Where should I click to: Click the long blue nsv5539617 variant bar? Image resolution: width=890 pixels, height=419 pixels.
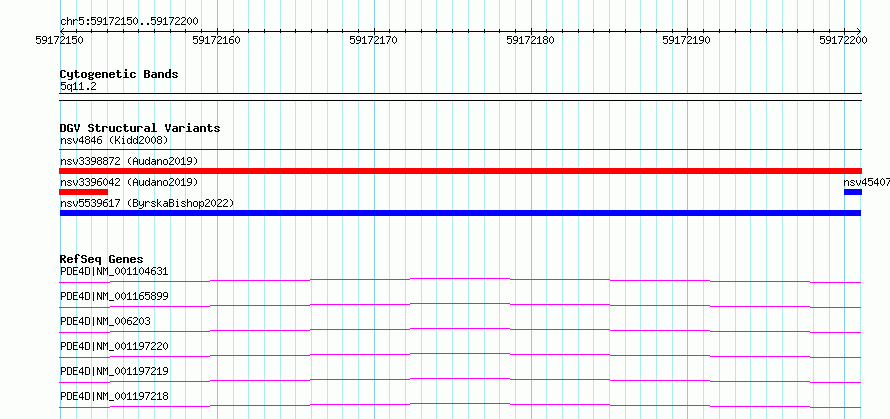[460, 213]
